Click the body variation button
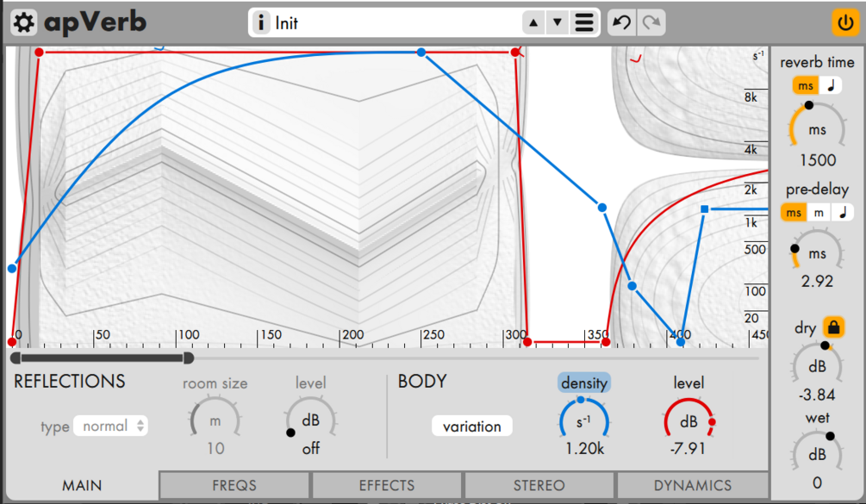The width and height of the screenshot is (866, 504). [471, 426]
